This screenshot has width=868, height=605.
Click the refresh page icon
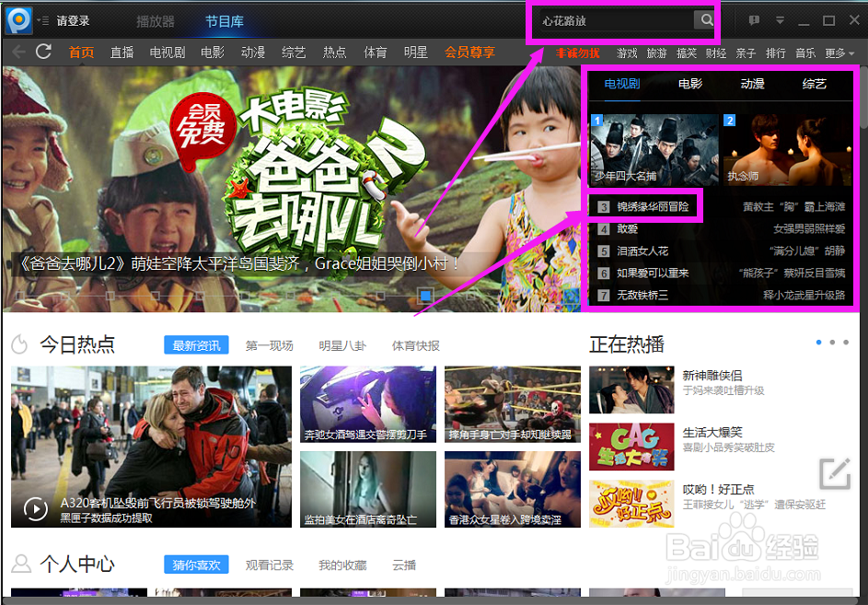point(43,52)
